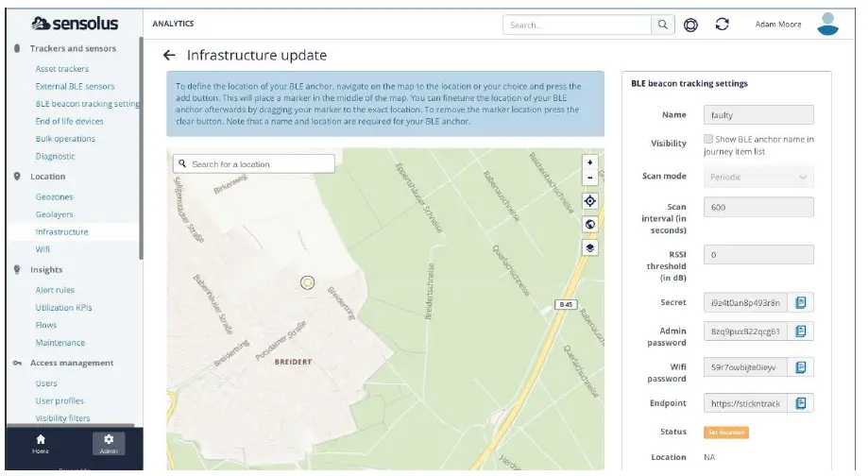This screenshot has height=476, width=868.
Task: Open Flows in sidebar
Action: [46, 326]
